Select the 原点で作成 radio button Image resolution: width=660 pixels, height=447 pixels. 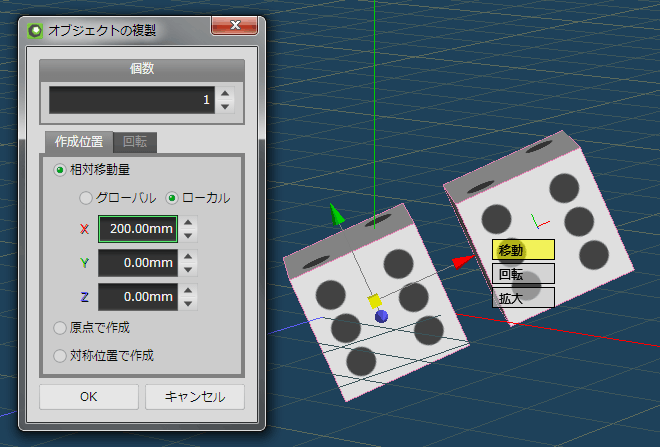click(x=60, y=328)
